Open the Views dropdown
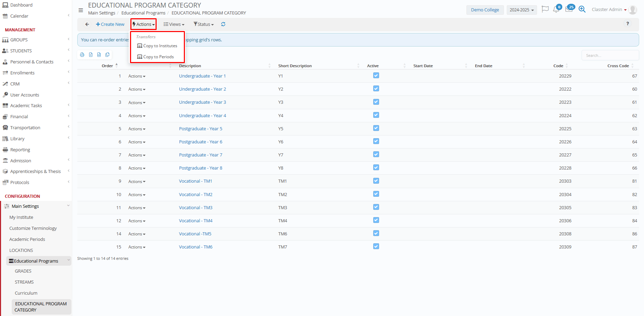Image resolution: width=644 pixels, height=316 pixels. pyautogui.click(x=174, y=24)
